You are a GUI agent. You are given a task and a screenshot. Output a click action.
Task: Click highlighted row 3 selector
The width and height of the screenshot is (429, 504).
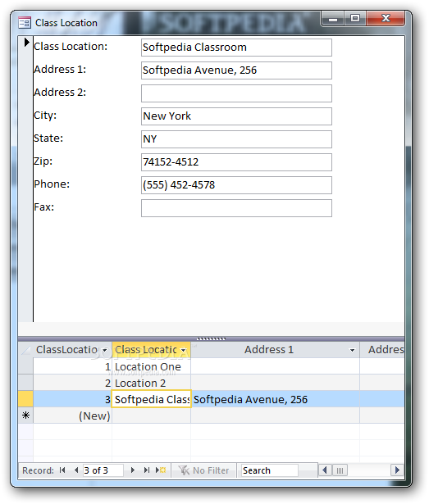pyautogui.click(x=25, y=399)
